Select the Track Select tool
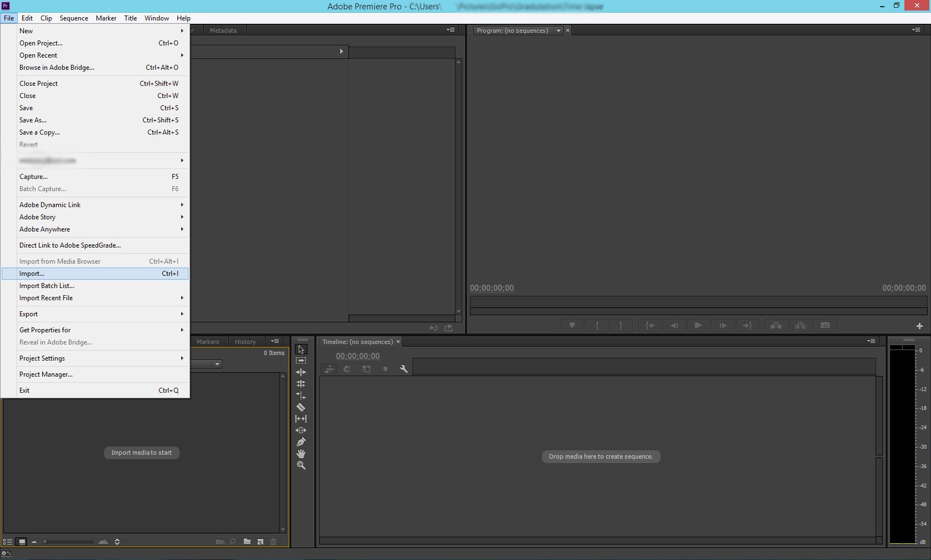931x560 pixels. (301, 361)
